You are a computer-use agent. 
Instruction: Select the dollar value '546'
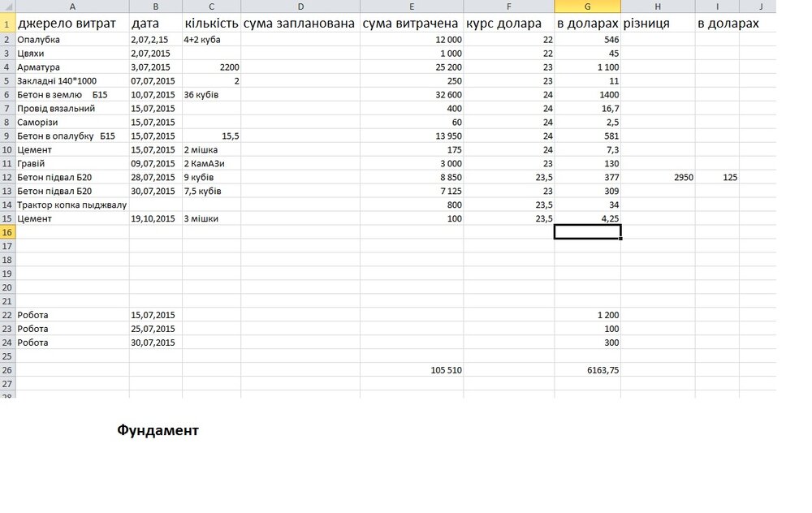click(587, 40)
